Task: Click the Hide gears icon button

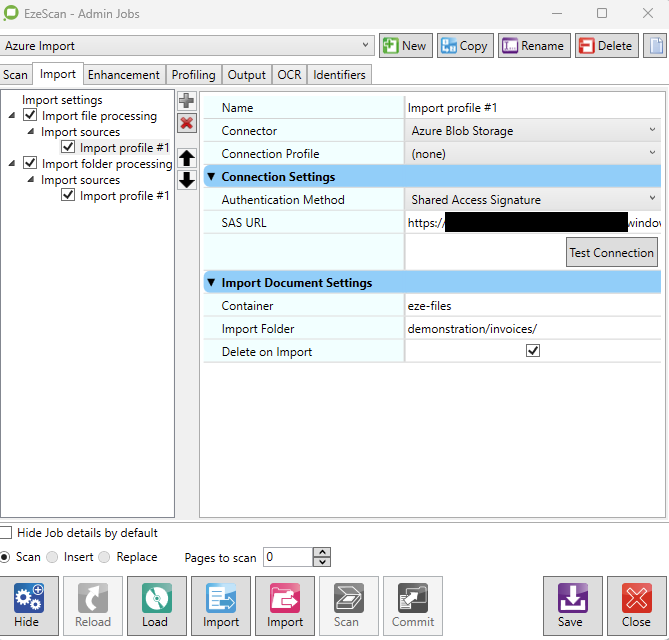Action: (x=28, y=606)
